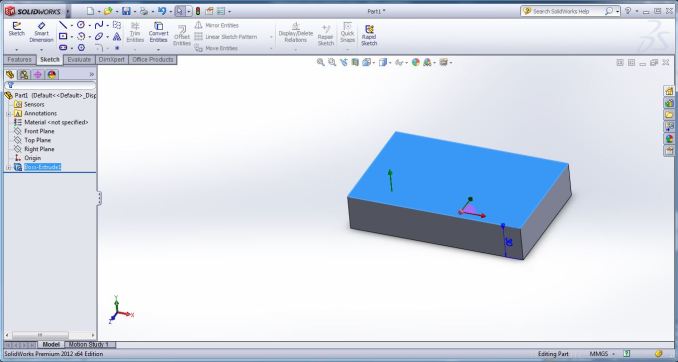Select the Ellipse sketch tool

tap(99, 36)
